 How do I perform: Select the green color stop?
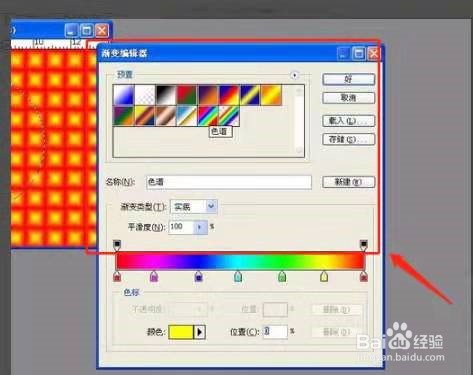click(x=282, y=276)
